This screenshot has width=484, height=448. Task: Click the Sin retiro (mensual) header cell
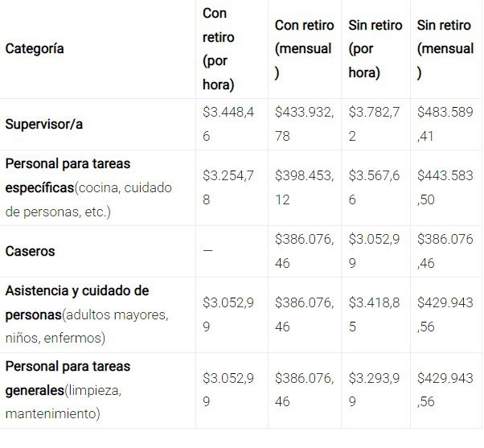point(445,48)
